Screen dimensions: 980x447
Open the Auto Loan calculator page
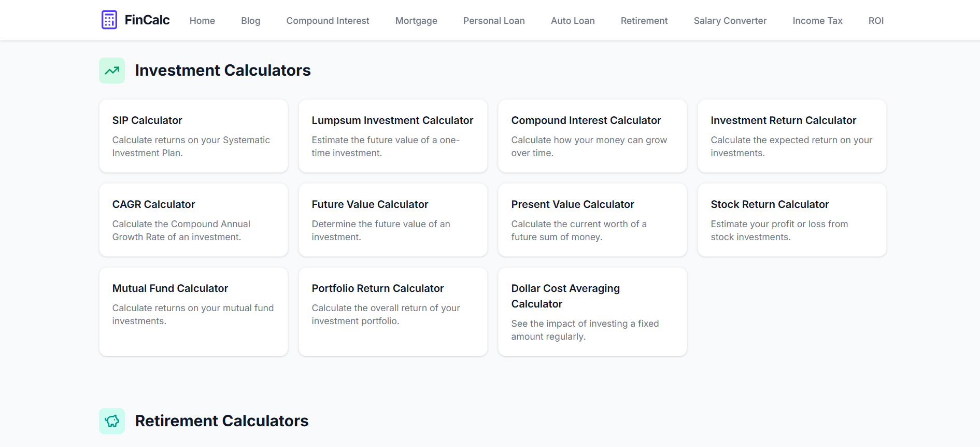coord(573,21)
